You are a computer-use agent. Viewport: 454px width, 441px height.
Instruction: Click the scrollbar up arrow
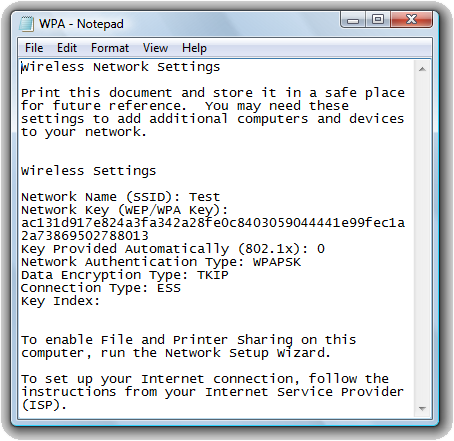tap(422, 69)
